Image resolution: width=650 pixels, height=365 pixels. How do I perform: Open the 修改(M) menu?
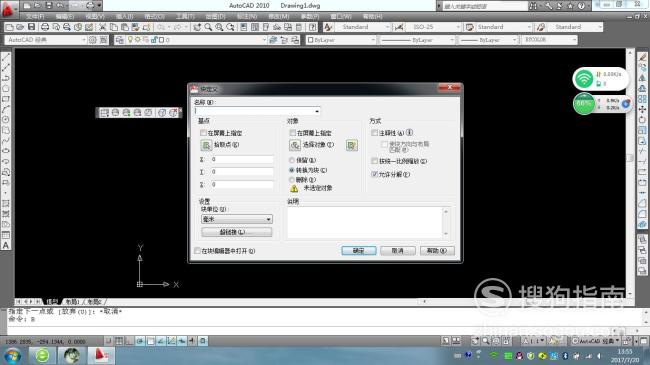(x=278, y=16)
